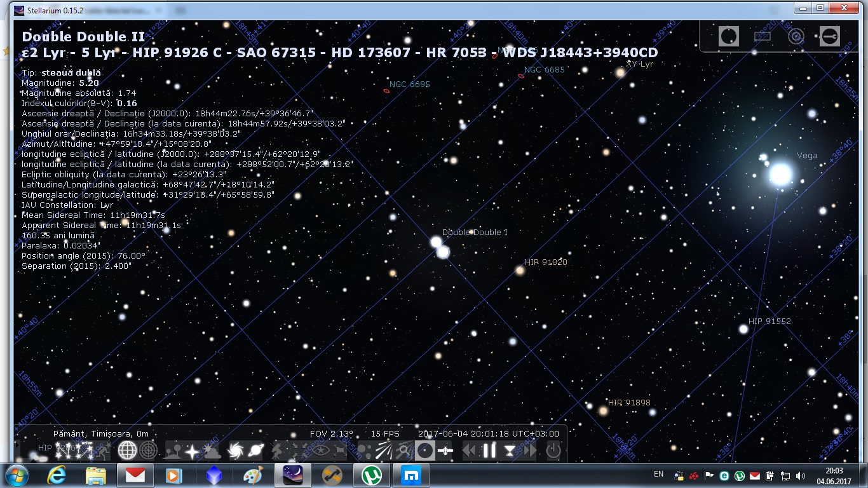Click the date-time readout in status bar
Screen dimensions: 868x488
click(489, 433)
